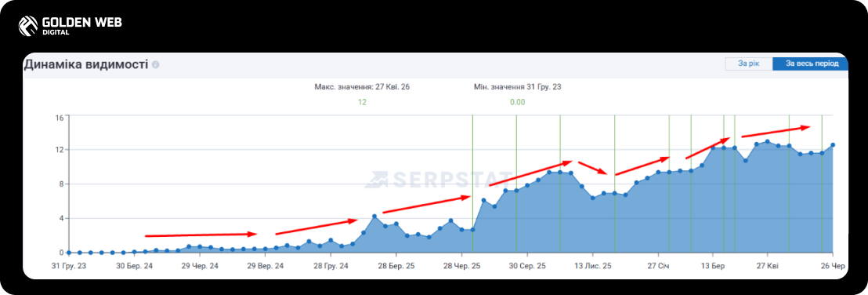Click the Мін. значення 31 Гру. 23 label
The width and height of the screenshot is (868, 295).
(518, 87)
